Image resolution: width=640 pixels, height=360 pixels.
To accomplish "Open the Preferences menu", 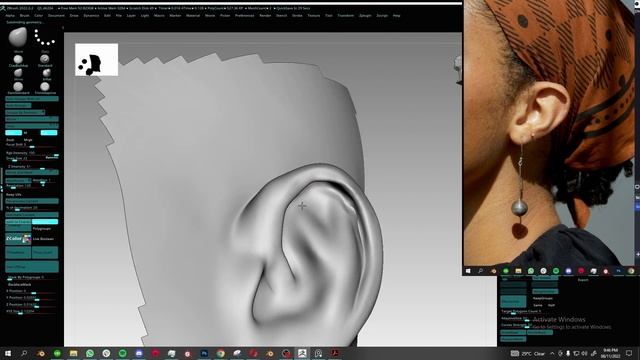I will tap(244, 16).
